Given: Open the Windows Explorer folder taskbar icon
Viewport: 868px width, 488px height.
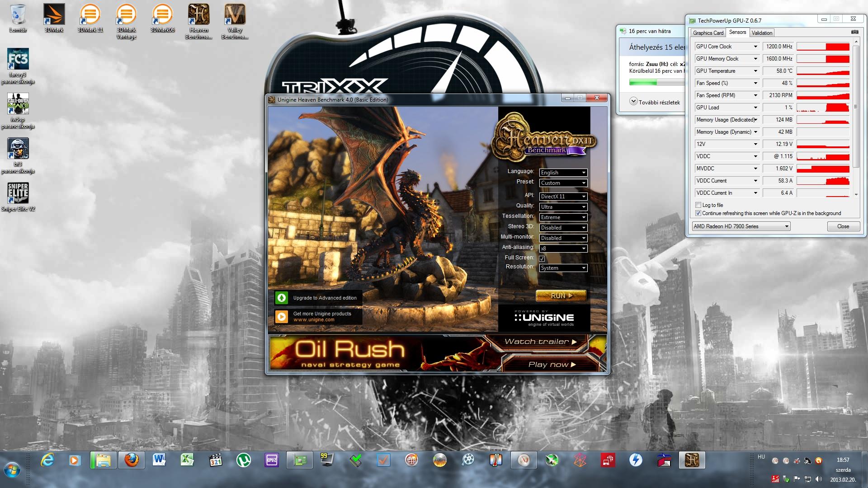Looking at the screenshot, I should [103, 460].
